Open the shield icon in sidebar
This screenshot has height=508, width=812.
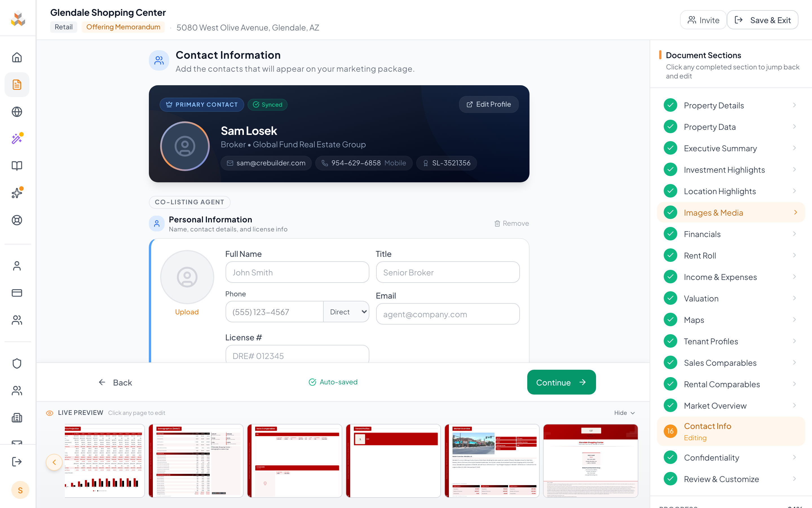click(17, 364)
